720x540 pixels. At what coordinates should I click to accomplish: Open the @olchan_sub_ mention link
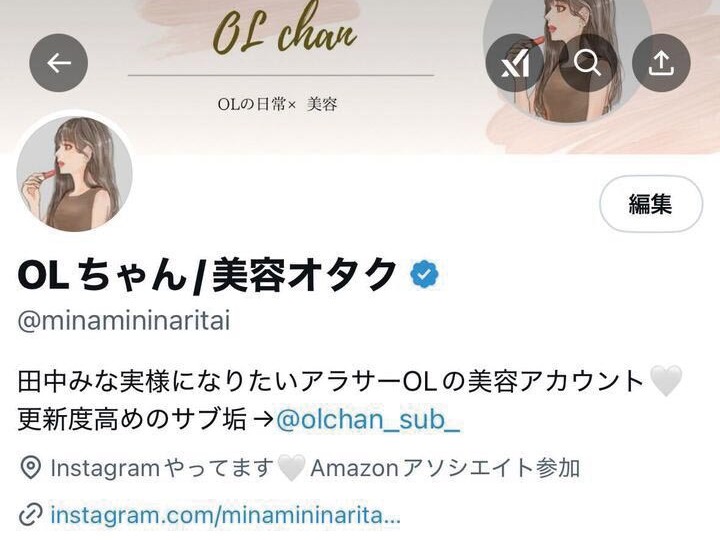tap(368, 419)
